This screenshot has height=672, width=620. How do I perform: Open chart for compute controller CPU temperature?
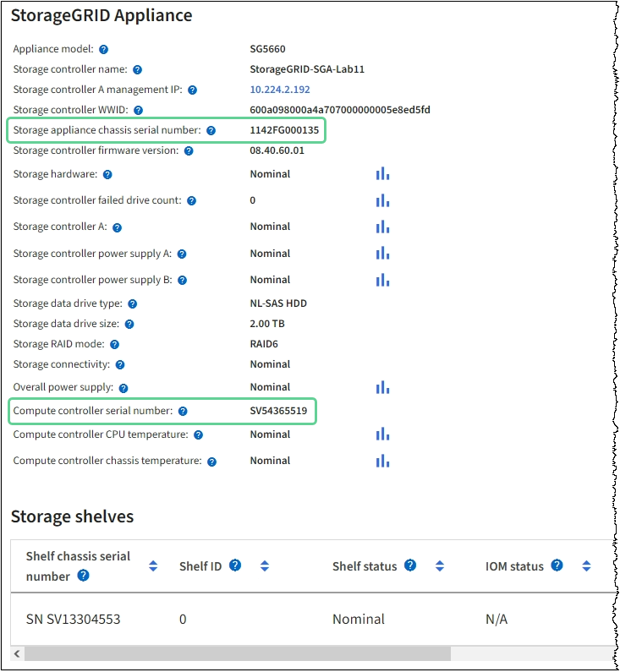tap(382, 434)
